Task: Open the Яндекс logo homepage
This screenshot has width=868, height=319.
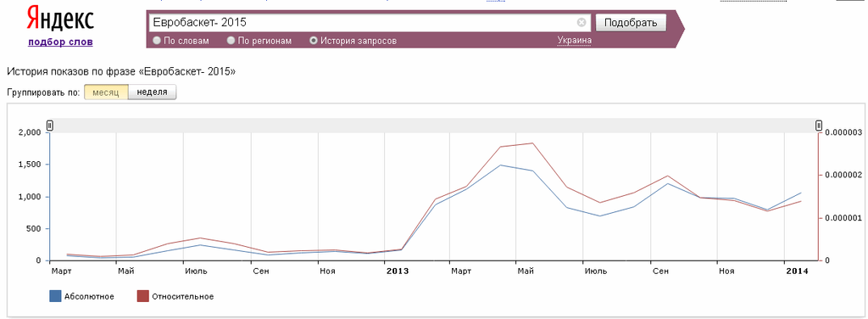Action: (x=61, y=19)
